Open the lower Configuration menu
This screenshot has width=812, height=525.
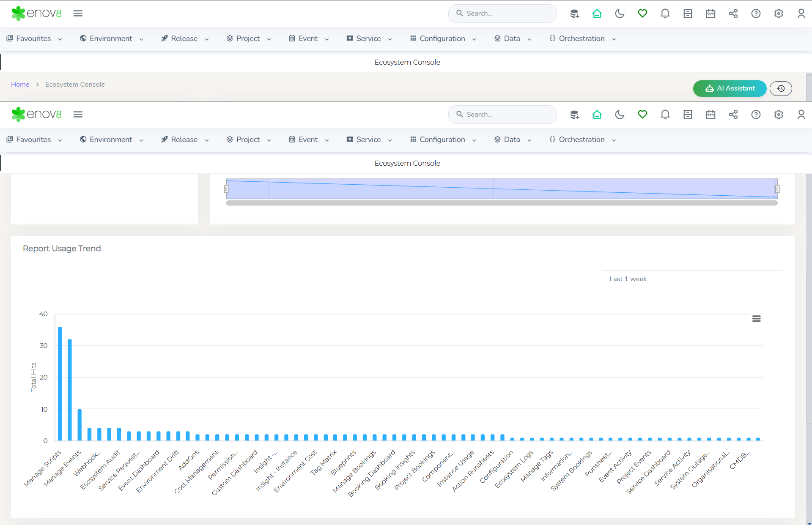[443, 139]
